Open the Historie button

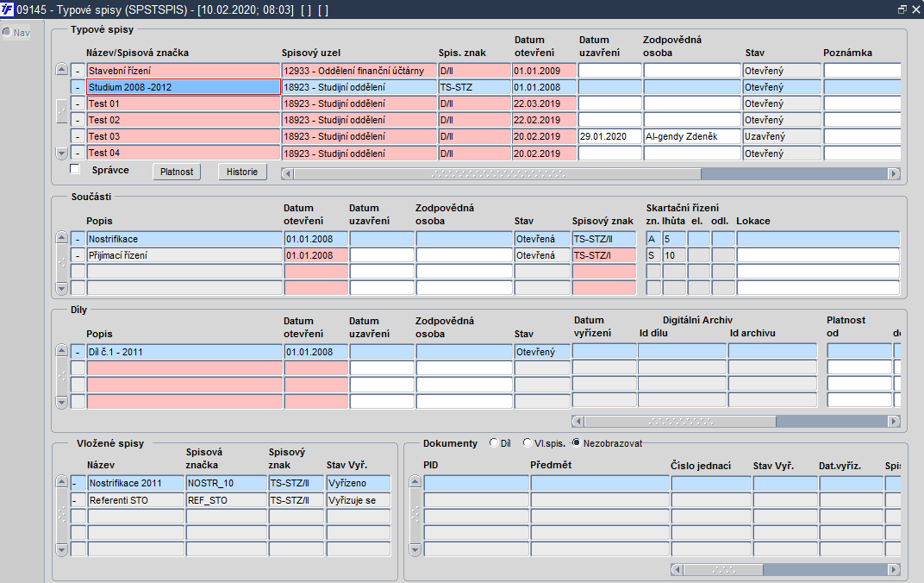242,172
